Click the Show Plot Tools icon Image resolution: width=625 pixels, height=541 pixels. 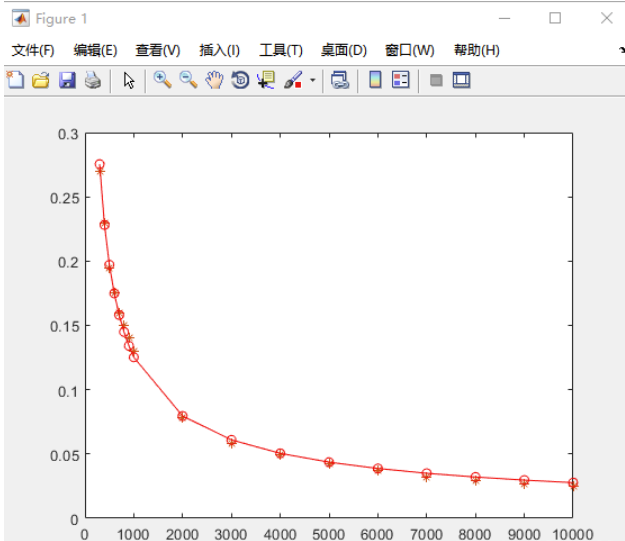tap(461, 80)
